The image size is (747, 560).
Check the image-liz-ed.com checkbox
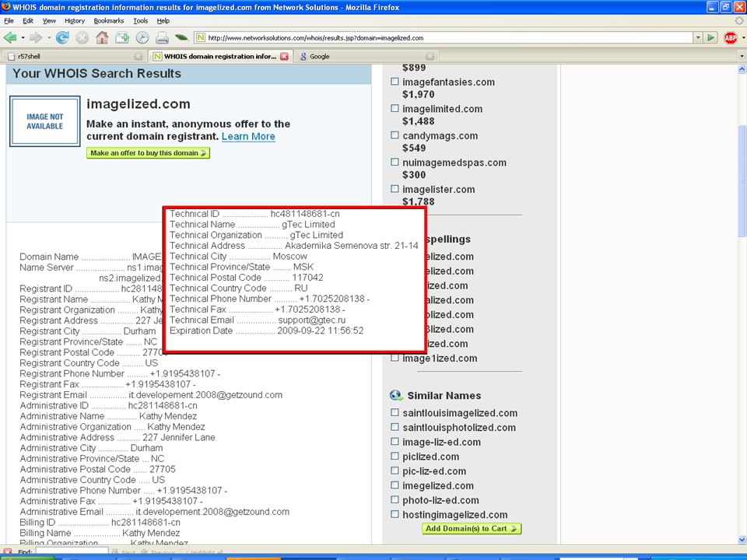pyautogui.click(x=395, y=442)
